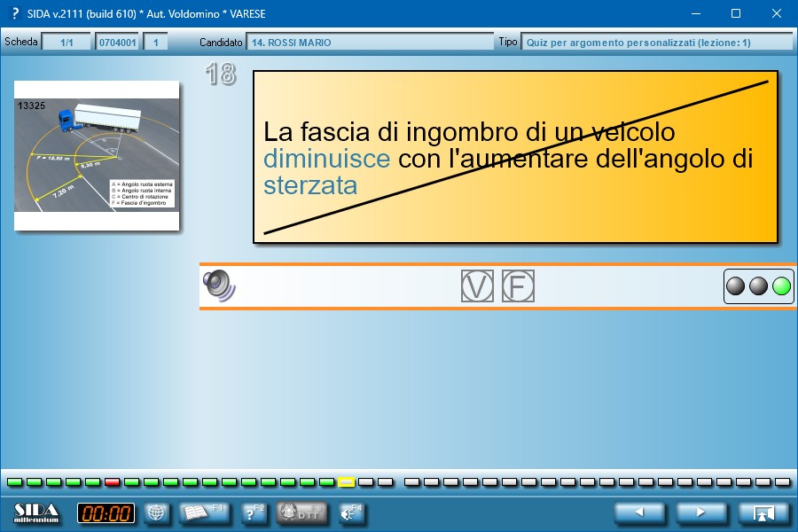This screenshot has width=798, height=532.
Task: Enlarge the truck turning radius image
Action: pyautogui.click(x=97, y=155)
